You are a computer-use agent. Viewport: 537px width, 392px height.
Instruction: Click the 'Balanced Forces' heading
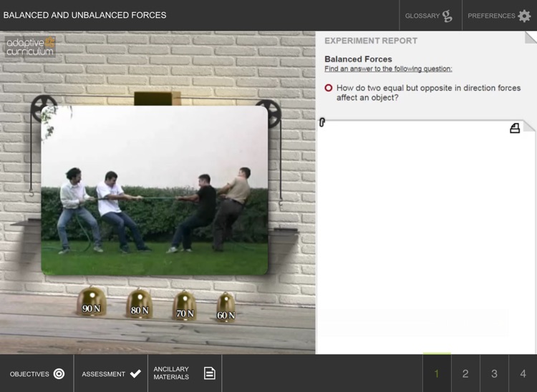tap(358, 59)
